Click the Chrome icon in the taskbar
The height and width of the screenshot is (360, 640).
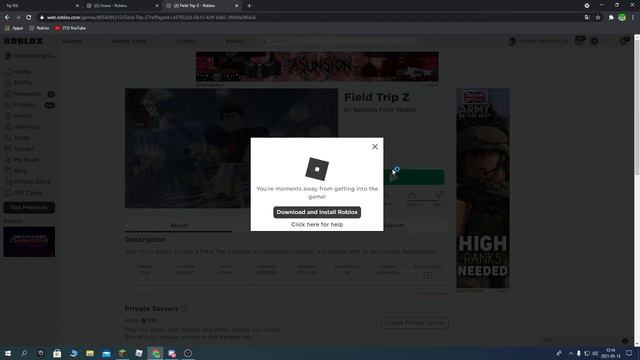tap(156, 353)
